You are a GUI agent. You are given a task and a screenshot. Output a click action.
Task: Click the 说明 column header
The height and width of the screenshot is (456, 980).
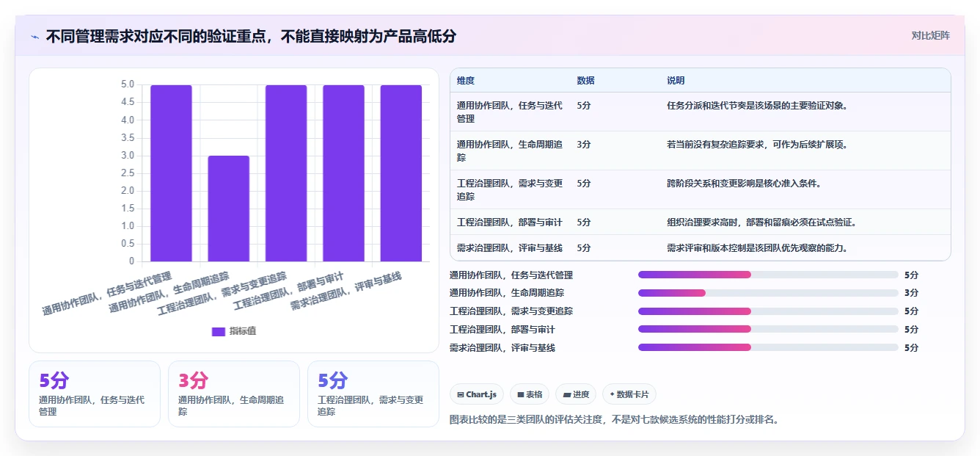(x=676, y=81)
